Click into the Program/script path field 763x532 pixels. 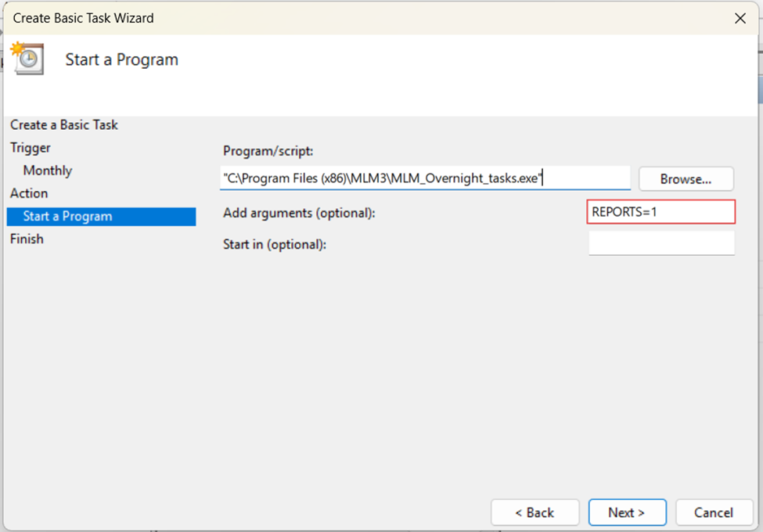coord(424,178)
